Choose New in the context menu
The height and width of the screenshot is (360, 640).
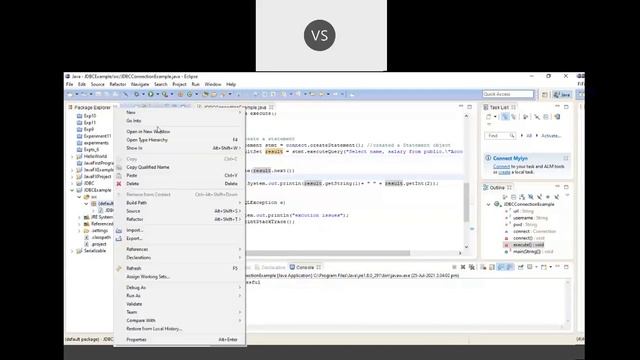click(x=180, y=112)
